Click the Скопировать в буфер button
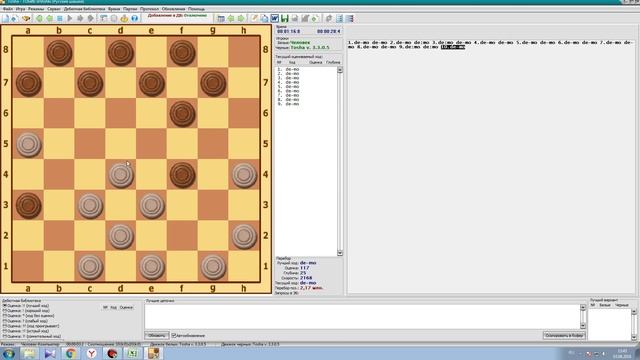 (x=564, y=336)
